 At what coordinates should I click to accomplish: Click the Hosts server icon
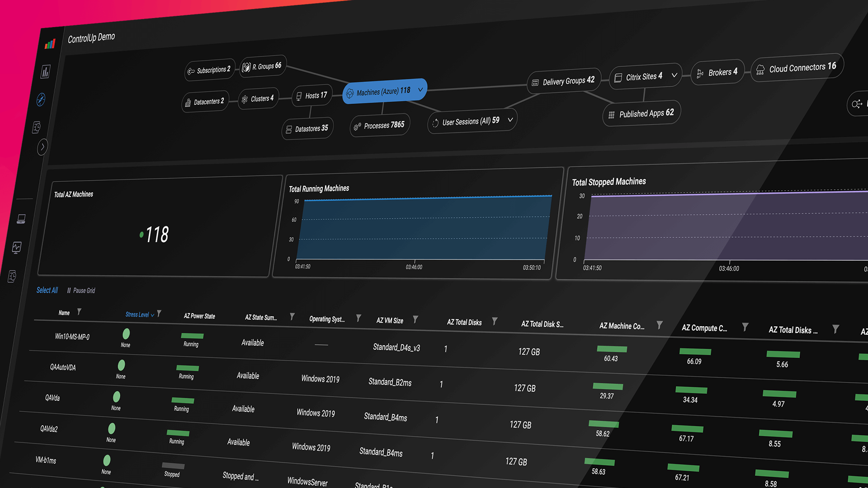click(299, 97)
